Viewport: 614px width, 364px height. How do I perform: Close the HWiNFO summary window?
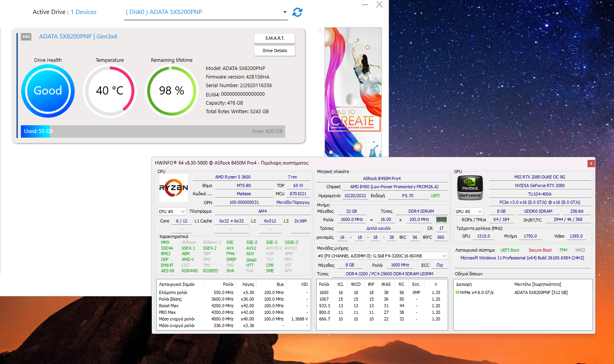tap(591, 163)
